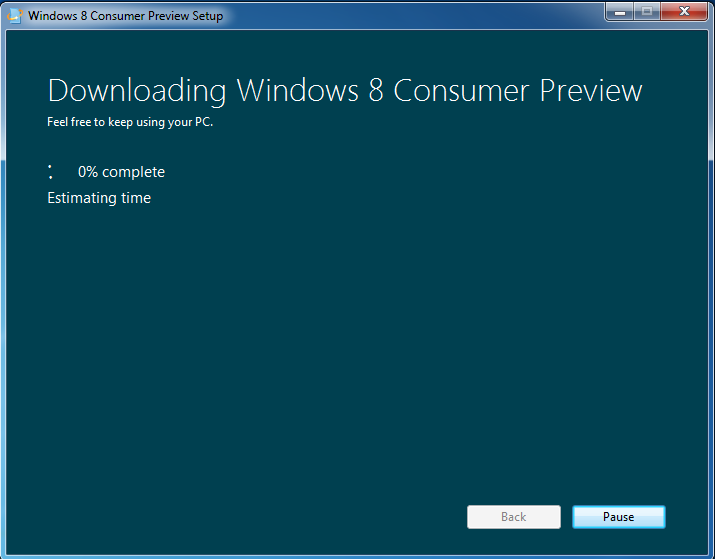
Task: Click the "0% complete" progress text
Action: click(x=121, y=172)
